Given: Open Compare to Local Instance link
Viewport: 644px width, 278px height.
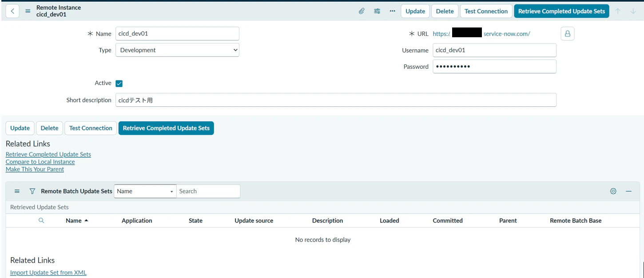Looking at the screenshot, I should (40, 162).
